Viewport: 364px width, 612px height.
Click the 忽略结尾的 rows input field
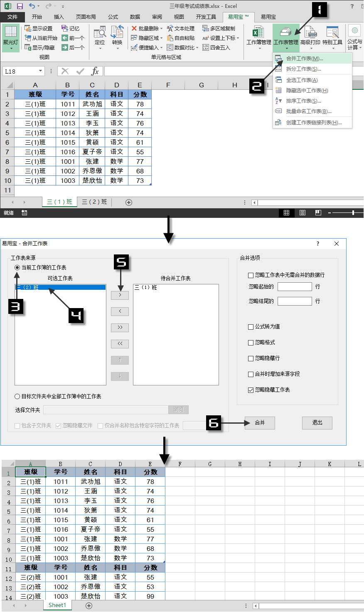pos(295,301)
